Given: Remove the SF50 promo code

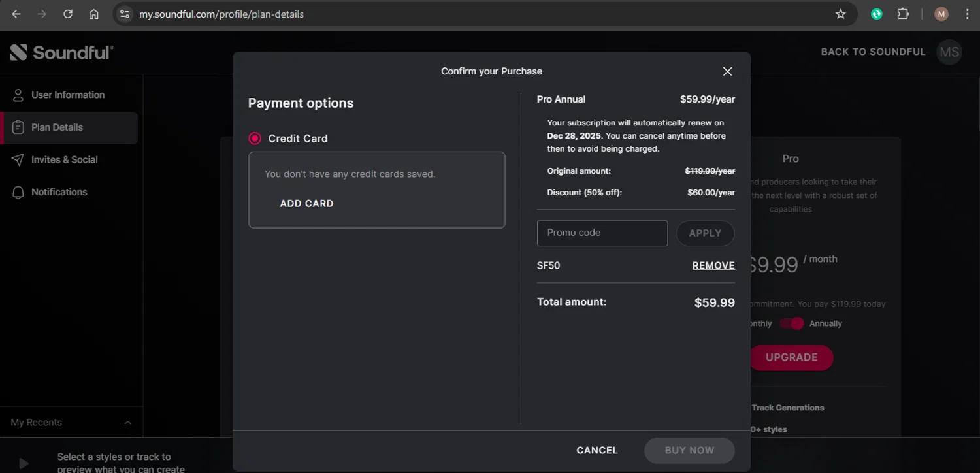Looking at the screenshot, I should click(x=713, y=265).
